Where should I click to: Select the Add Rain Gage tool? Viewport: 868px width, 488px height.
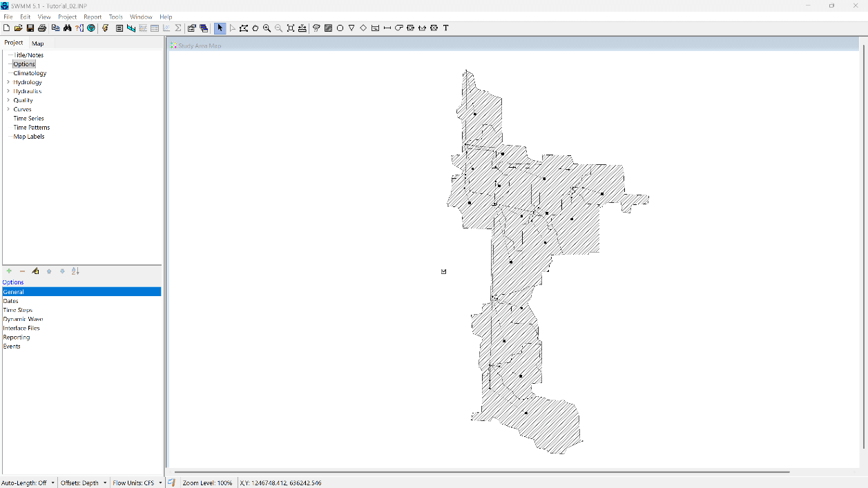point(316,28)
